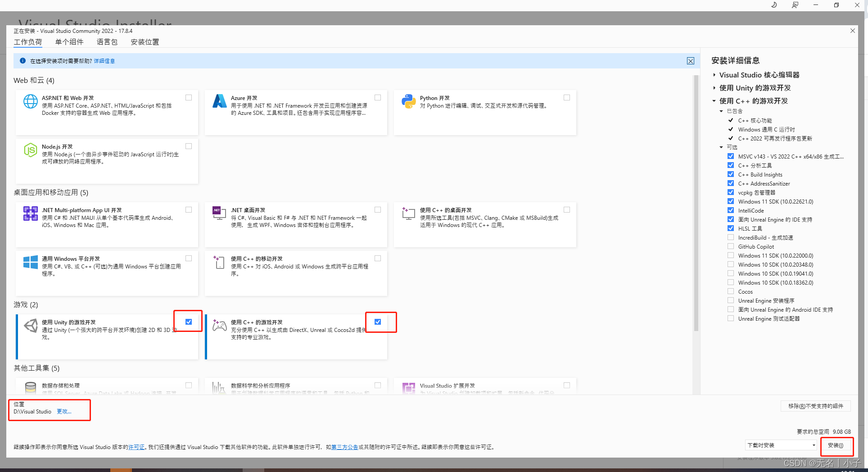Click the Change location link

click(64, 411)
